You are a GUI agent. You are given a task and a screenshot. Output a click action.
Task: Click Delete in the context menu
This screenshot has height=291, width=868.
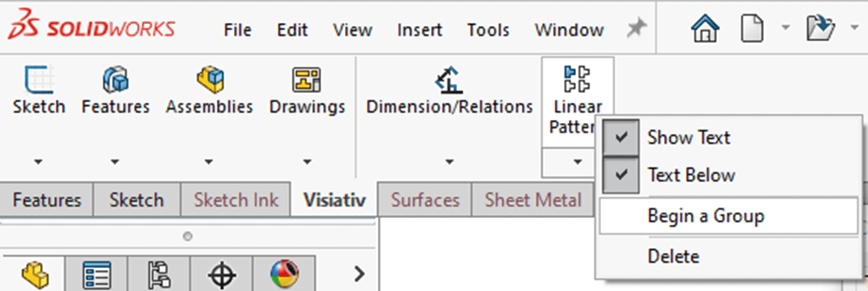point(673,256)
